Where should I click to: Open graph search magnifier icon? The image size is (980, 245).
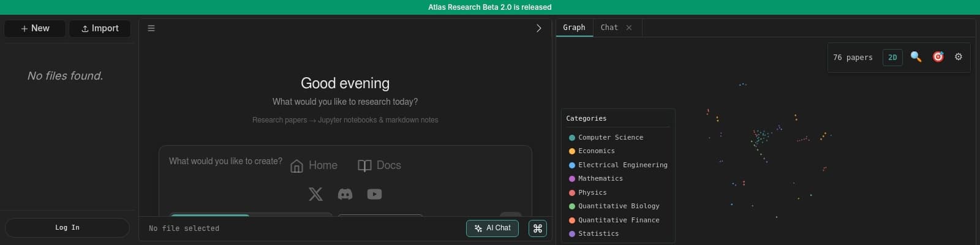[916, 57]
